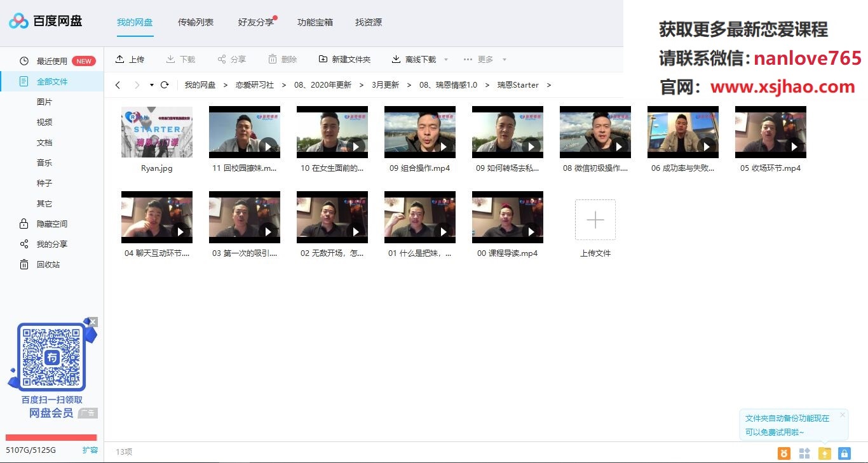Open video 00 课程导读.mp4
Screen dimensions: 868x463
point(508,217)
